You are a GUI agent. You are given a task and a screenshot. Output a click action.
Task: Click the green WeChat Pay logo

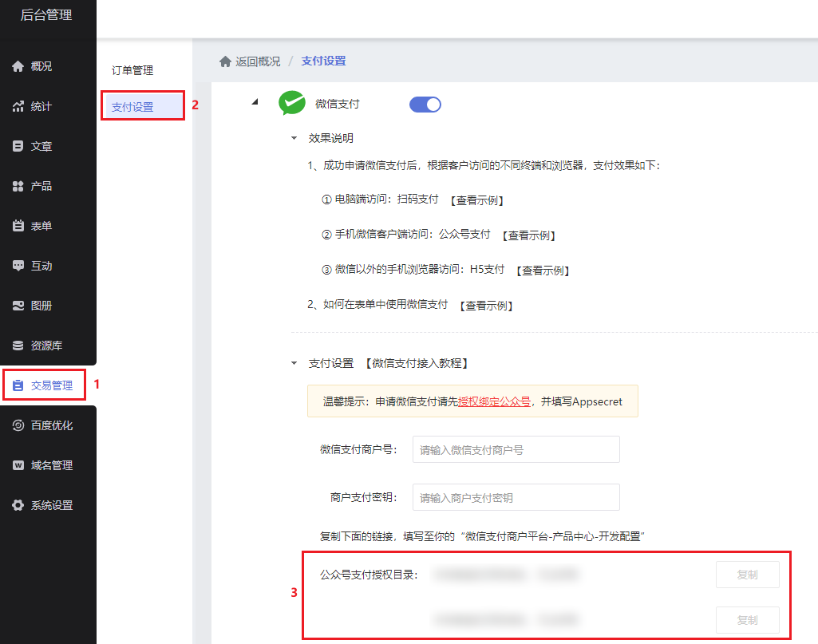tap(292, 103)
